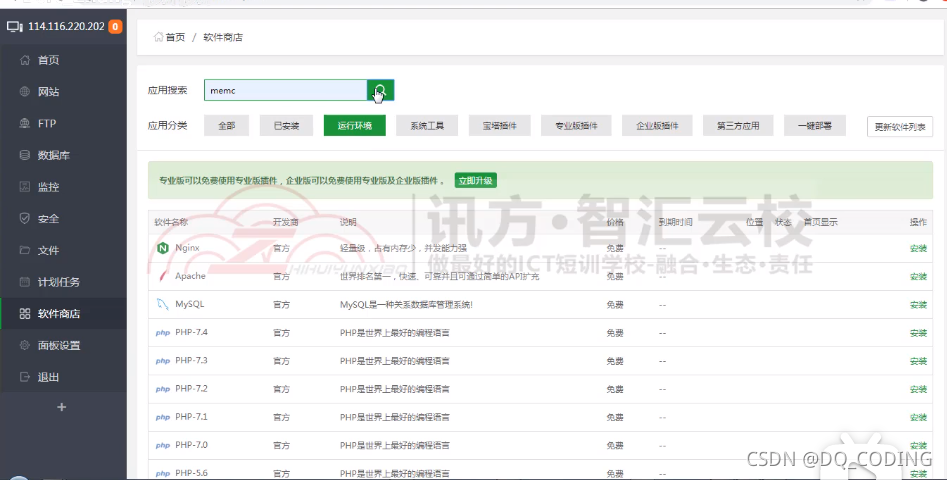This screenshot has height=480, width=947.
Task: Click the php icon for PHP-7.2
Action: coord(162,389)
